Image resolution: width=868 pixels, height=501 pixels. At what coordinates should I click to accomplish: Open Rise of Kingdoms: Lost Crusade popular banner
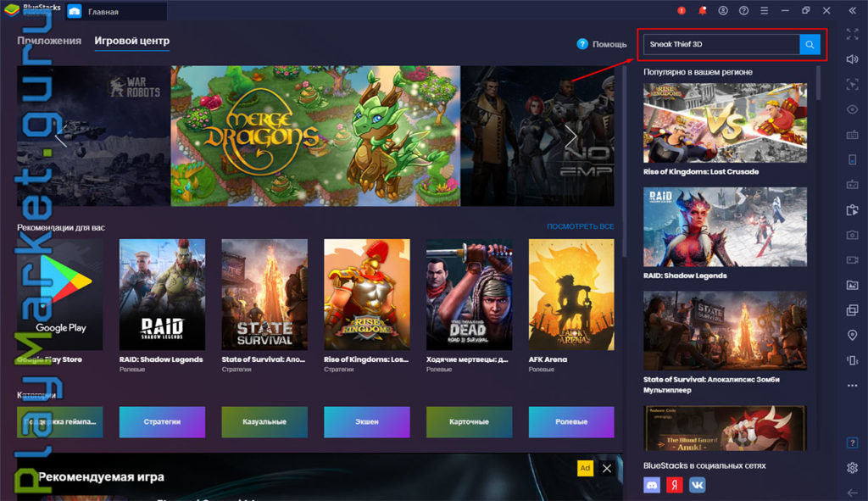[x=725, y=123]
